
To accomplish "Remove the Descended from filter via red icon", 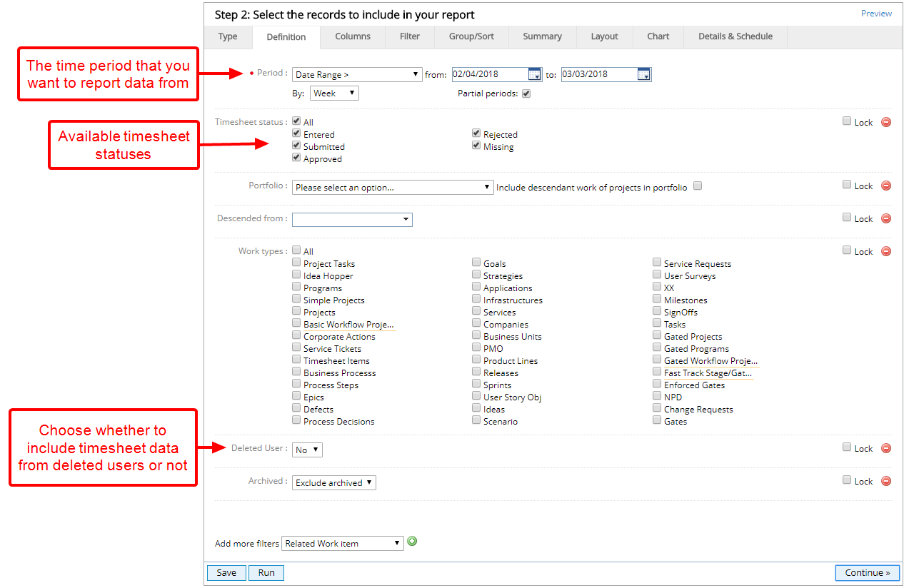I will [x=886, y=218].
